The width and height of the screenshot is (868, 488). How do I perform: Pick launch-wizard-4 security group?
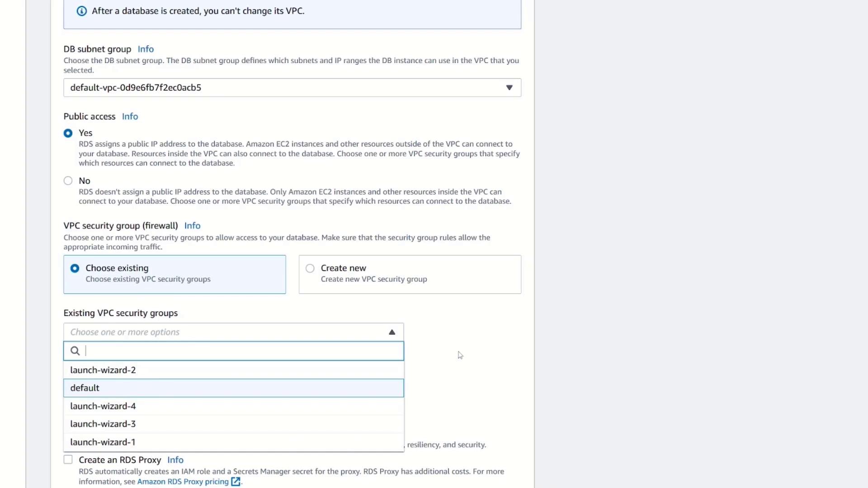103,406
